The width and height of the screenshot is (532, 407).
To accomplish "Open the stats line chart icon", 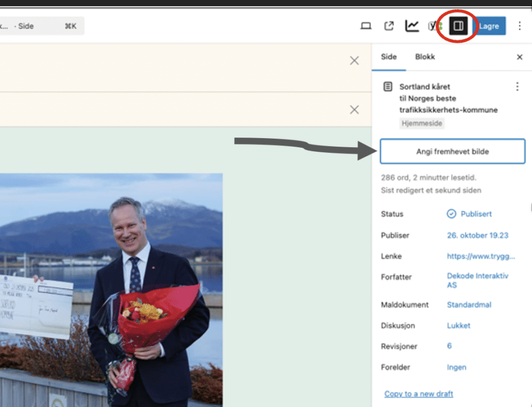I will coord(412,26).
